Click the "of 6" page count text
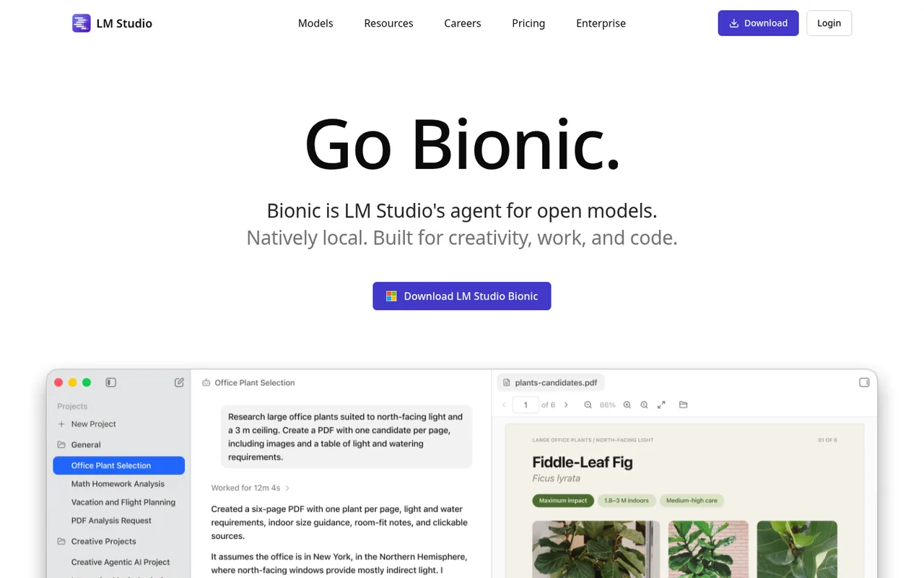924x578 pixels. pyautogui.click(x=549, y=405)
